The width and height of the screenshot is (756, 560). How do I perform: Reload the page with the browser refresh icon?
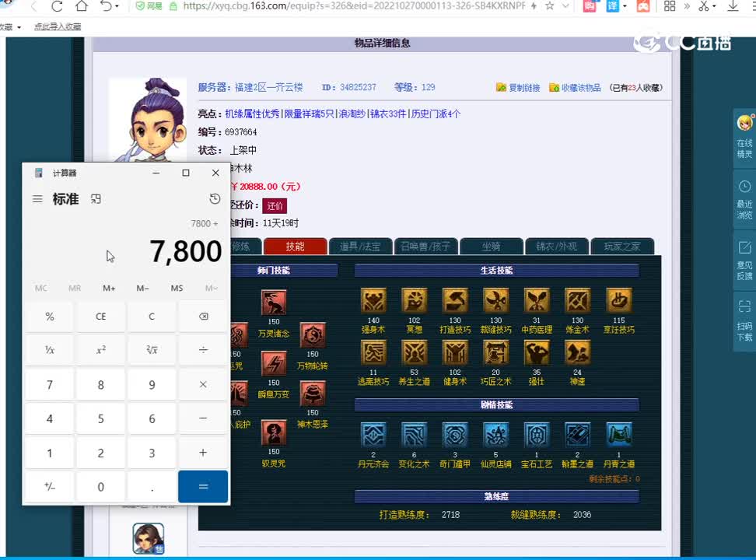coord(57,6)
